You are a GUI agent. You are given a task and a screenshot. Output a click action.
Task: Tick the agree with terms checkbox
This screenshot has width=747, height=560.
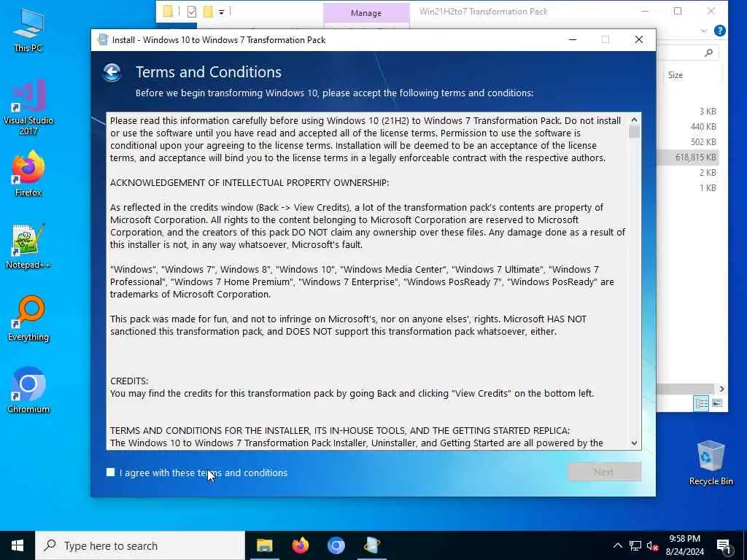click(x=111, y=472)
